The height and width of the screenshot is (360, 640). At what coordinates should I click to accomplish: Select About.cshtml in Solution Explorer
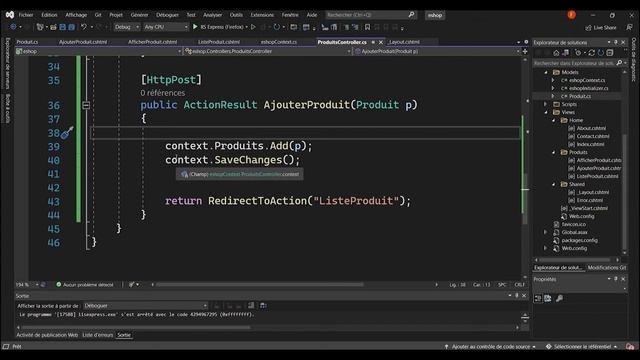591,128
